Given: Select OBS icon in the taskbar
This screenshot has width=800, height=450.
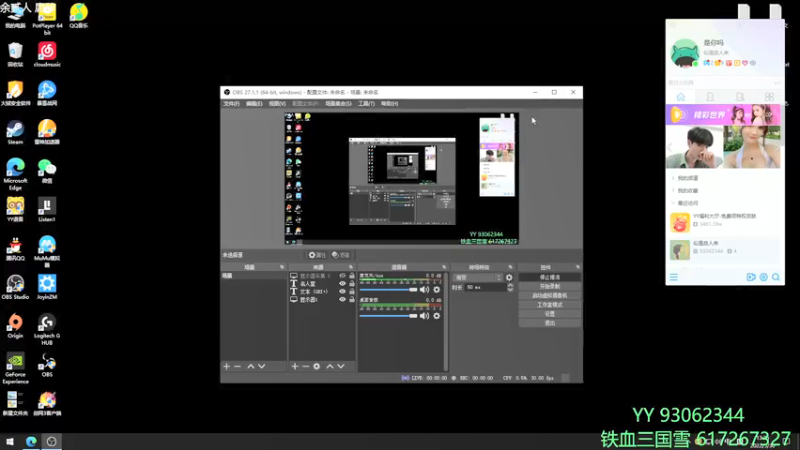Looking at the screenshot, I should tap(52, 441).
